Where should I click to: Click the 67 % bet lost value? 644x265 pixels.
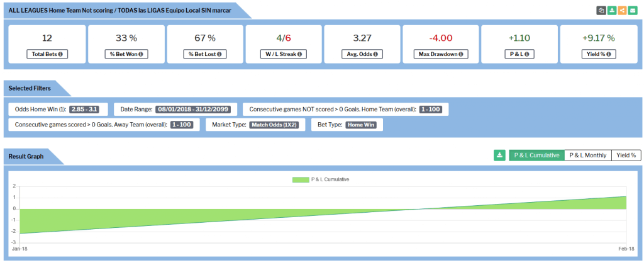(x=205, y=38)
